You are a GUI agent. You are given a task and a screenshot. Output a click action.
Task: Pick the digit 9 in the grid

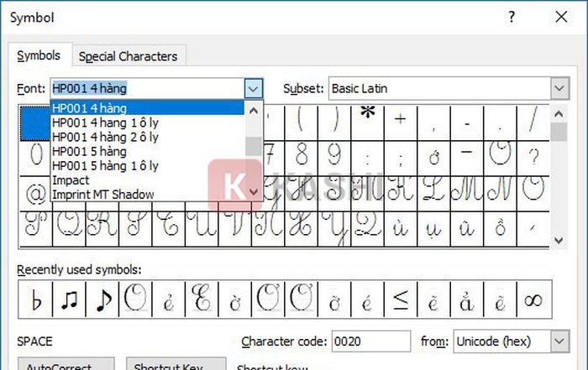pos(334,159)
